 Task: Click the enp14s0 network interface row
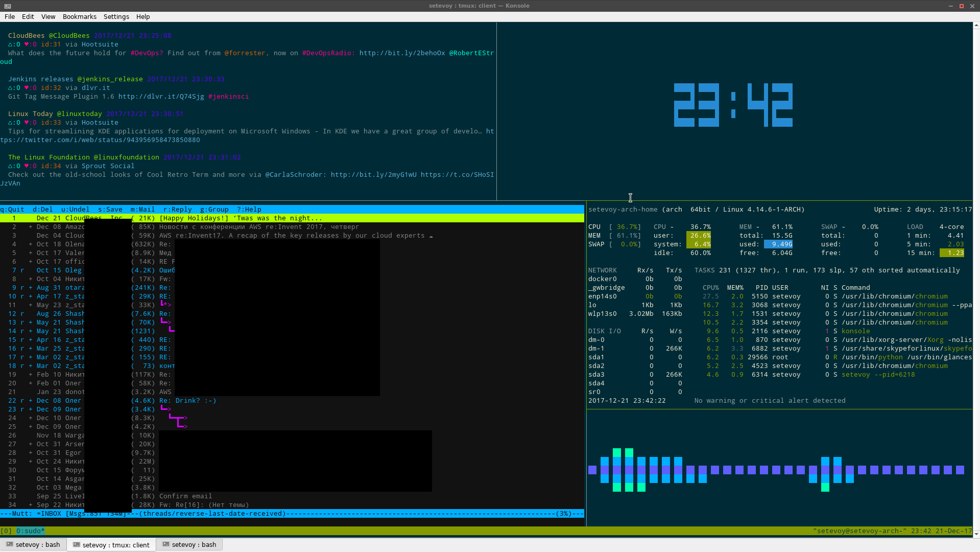point(635,296)
